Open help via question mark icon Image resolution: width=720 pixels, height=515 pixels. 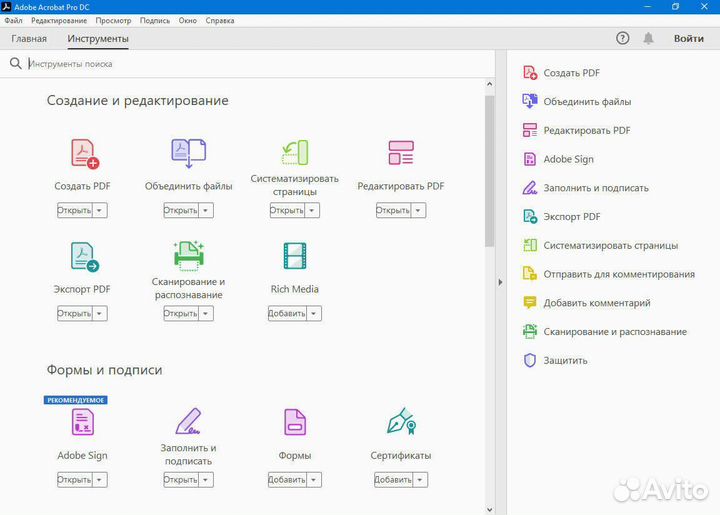tap(622, 38)
